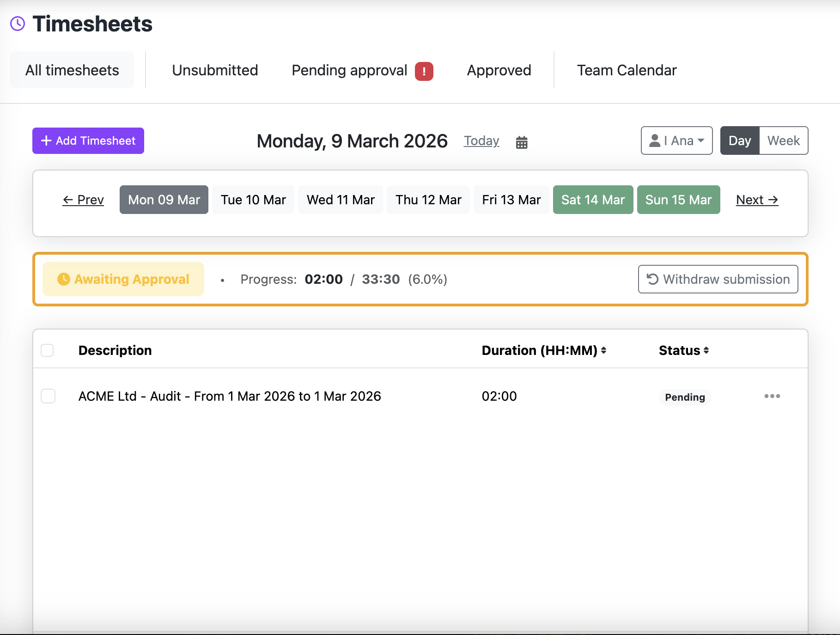
Task: Select Tue 10 Mar day
Action: click(253, 200)
